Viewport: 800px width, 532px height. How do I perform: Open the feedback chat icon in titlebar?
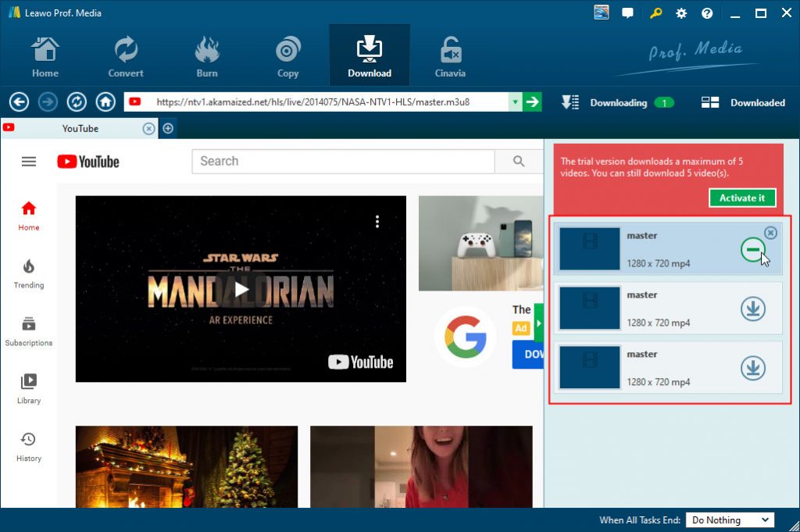(x=627, y=12)
